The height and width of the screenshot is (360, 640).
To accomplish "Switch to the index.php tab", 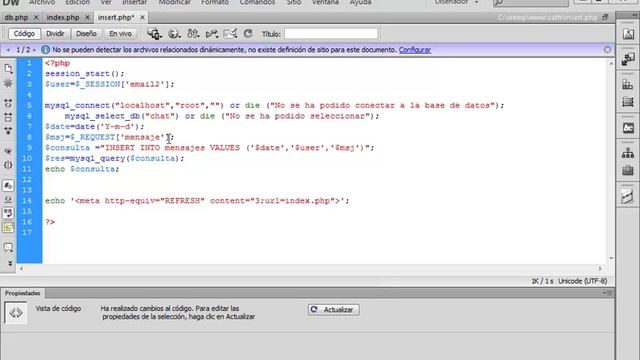I will [63, 18].
